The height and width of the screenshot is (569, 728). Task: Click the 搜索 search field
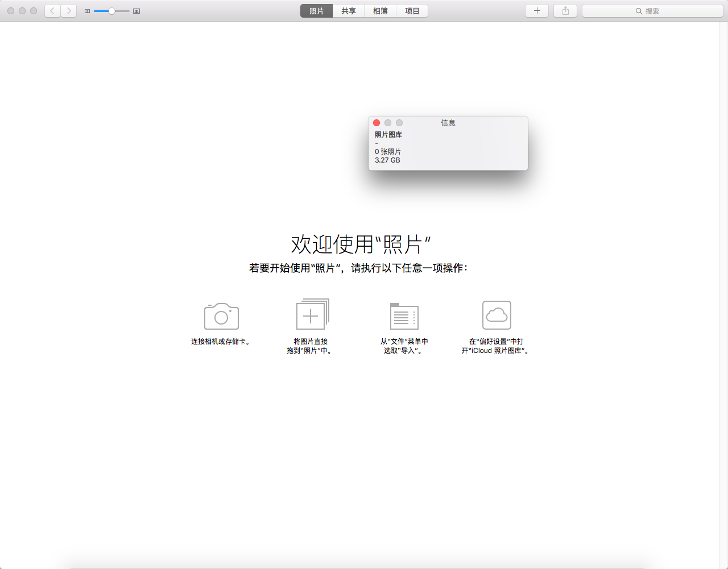(652, 11)
